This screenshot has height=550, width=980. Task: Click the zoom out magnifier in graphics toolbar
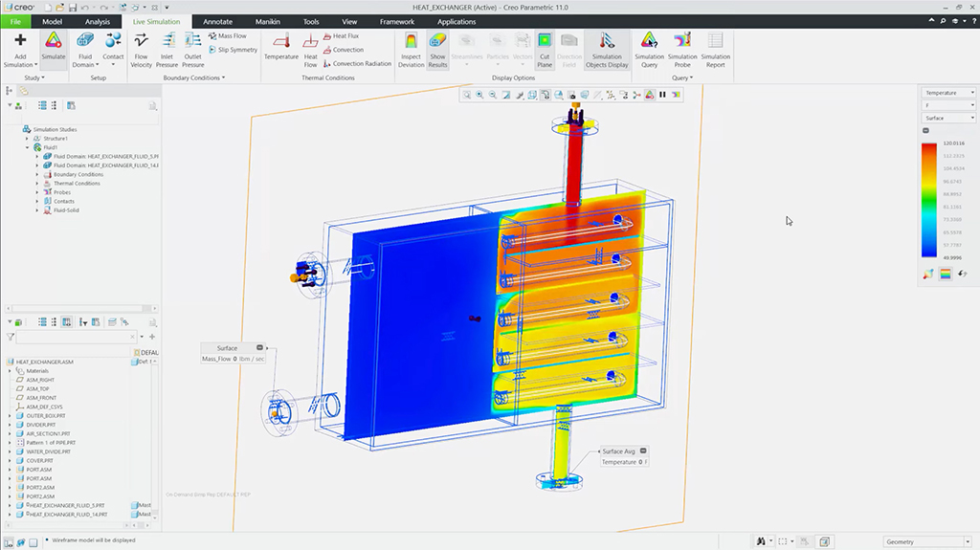tap(493, 95)
